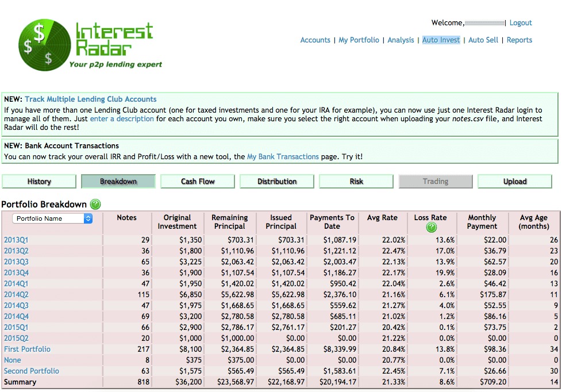Screen dimensions: 562x392
Task: Click the Second Portfolio link
Action: coord(32,371)
